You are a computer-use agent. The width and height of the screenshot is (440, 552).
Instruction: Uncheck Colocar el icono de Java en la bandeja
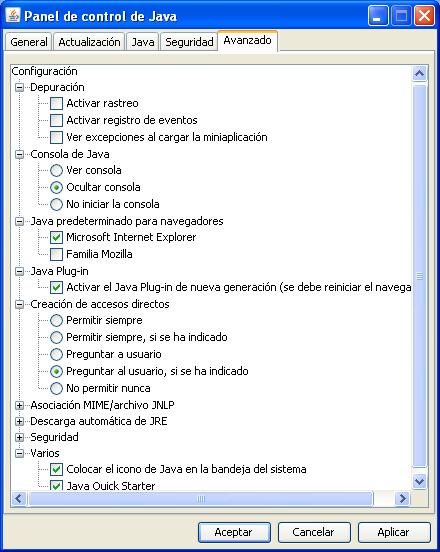click(56, 469)
